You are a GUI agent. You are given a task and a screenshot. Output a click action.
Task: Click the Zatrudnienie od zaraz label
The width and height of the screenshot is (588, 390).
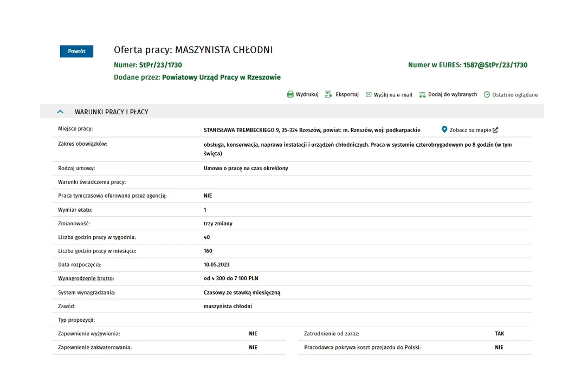[332, 334]
